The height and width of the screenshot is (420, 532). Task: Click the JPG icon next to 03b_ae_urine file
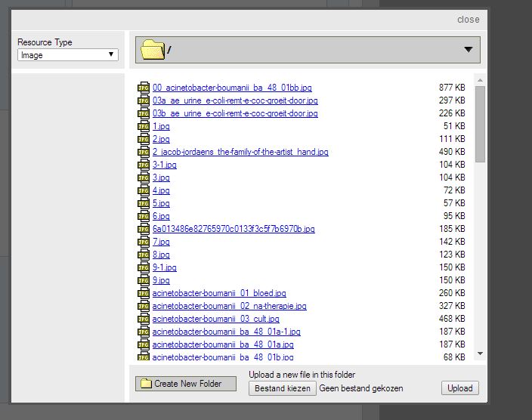click(143, 113)
